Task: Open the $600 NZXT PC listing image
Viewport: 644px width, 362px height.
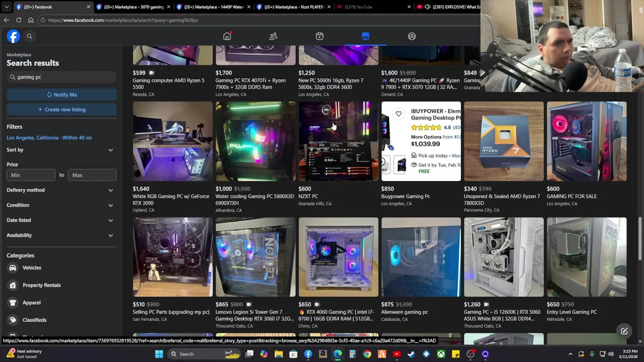Action: [x=338, y=141]
